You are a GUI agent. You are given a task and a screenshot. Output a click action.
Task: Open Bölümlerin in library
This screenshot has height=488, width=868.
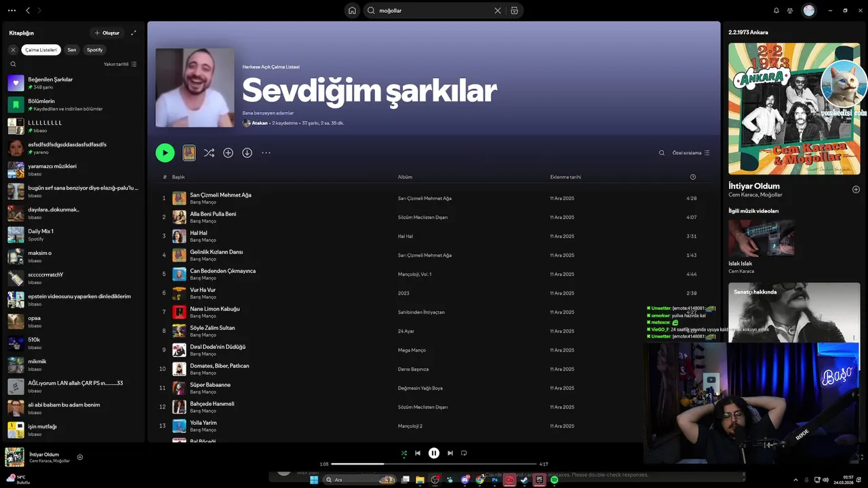[x=73, y=104]
